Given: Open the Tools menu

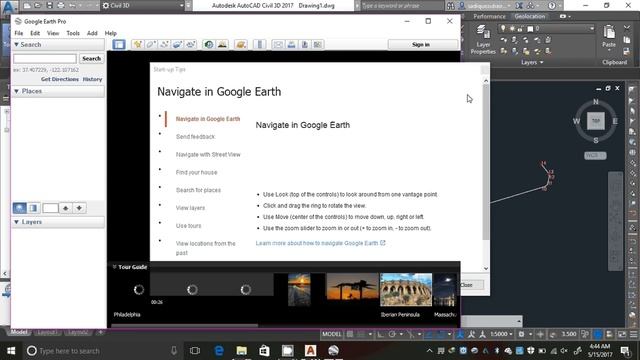Looking at the screenshot, I should click(x=73, y=33).
